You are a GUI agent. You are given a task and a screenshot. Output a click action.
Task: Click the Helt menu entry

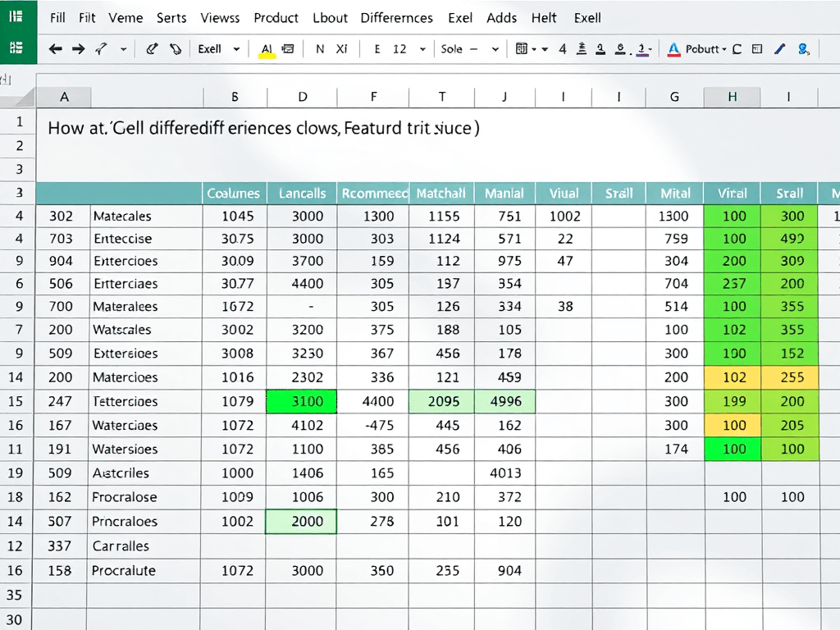(544, 17)
